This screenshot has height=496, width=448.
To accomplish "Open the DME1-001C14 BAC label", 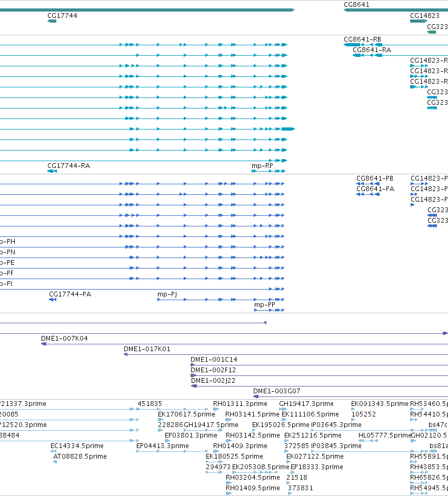I will point(214,359).
